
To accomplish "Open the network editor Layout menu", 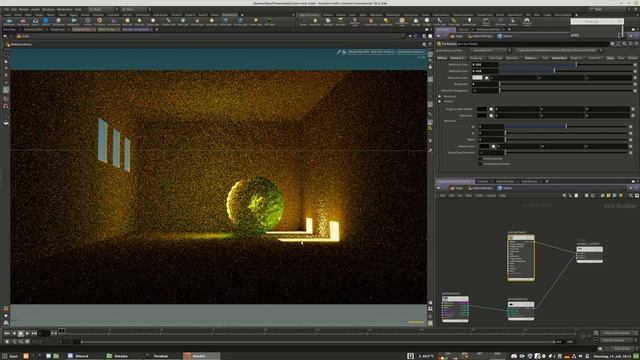I will tap(491, 196).
